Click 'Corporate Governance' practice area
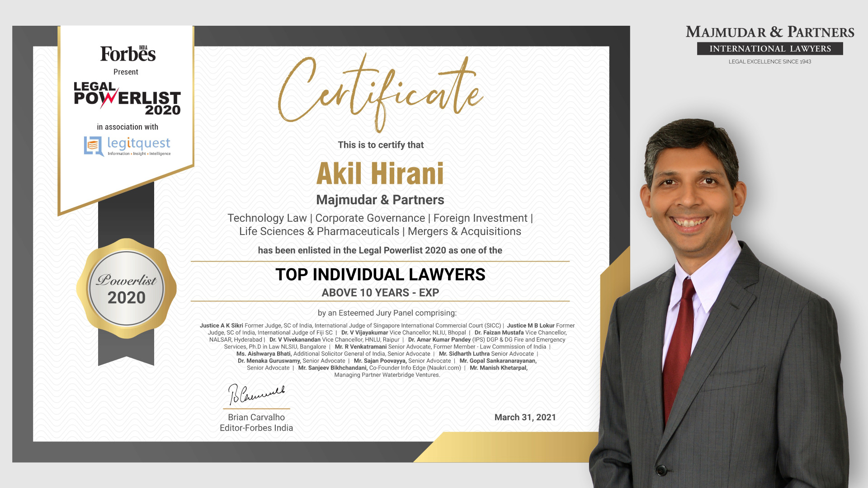 point(370,218)
